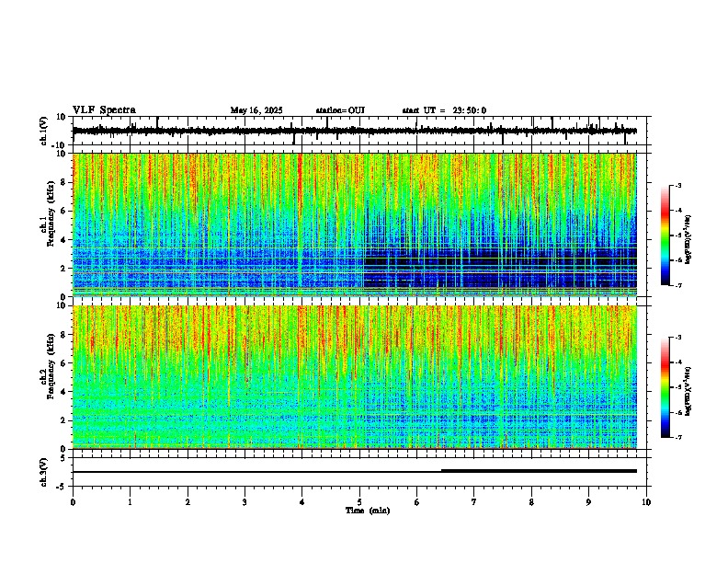Click the "station=OUI" header label

[x=340, y=110]
